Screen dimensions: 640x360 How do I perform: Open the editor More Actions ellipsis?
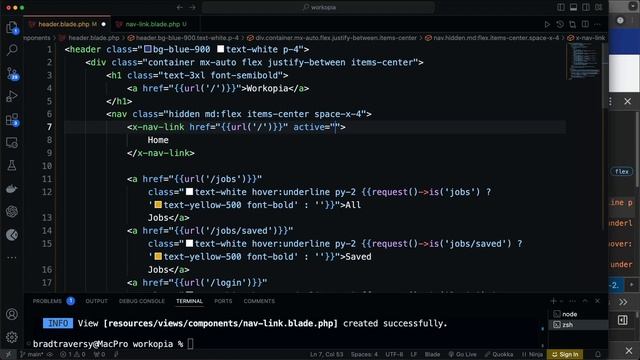click(x=598, y=24)
